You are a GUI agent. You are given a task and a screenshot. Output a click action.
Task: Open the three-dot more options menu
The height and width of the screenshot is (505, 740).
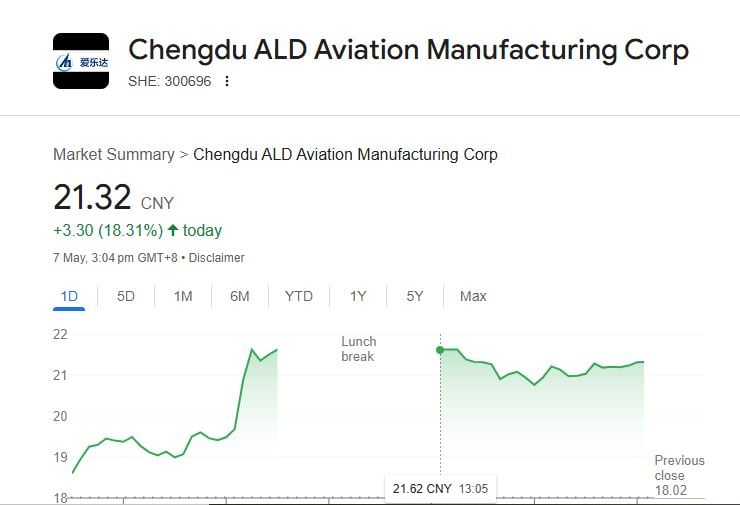[x=227, y=81]
